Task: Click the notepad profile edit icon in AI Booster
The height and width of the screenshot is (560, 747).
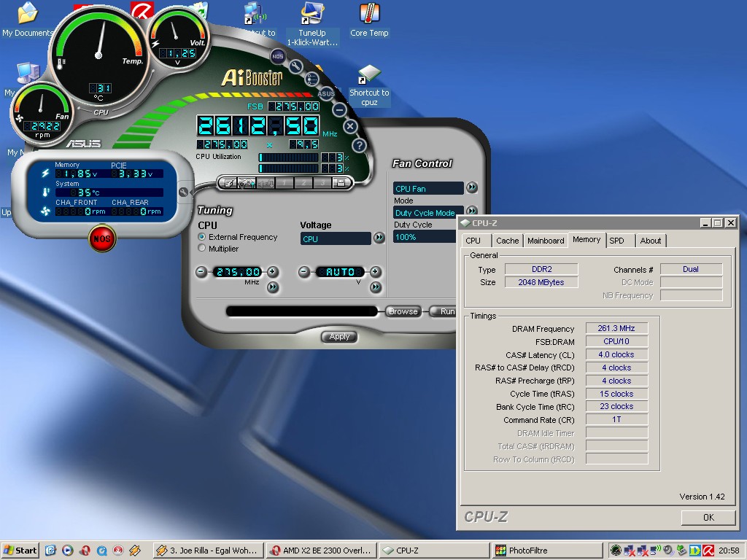Action: pos(229,183)
